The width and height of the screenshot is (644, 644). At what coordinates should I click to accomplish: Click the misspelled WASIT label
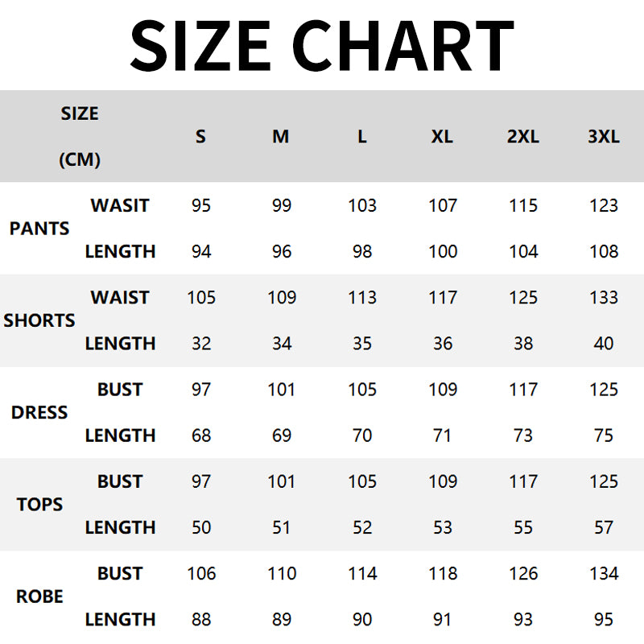click(120, 205)
